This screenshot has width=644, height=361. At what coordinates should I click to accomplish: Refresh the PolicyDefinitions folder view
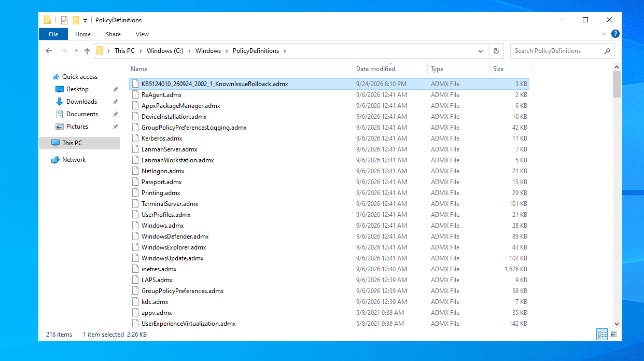496,51
